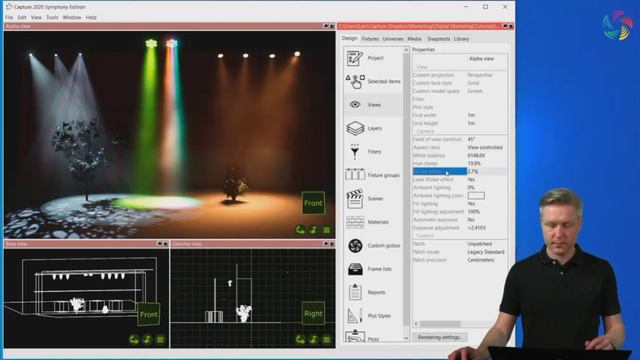Click the Rendering settings... button
Image resolution: width=640 pixels, height=360 pixels.
coord(440,338)
